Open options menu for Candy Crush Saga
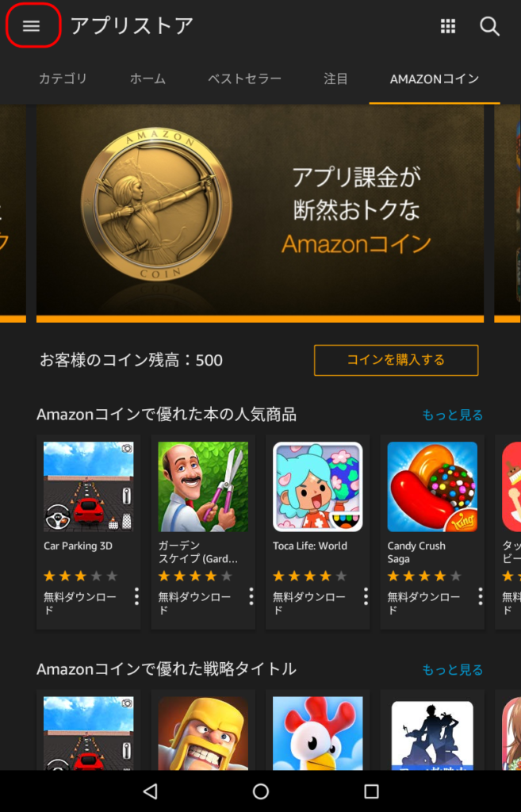Viewport: 521px width, 812px height. coord(481,596)
